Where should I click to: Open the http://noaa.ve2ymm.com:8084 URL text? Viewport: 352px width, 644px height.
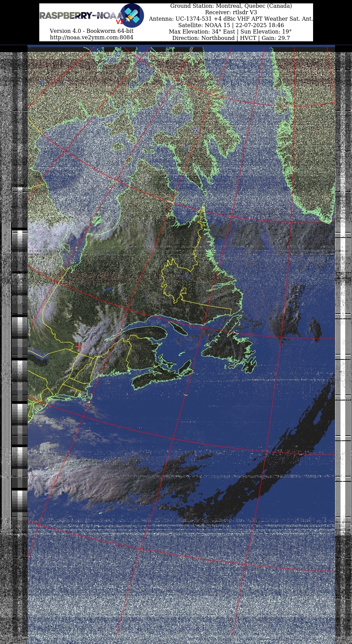point(91,37)
